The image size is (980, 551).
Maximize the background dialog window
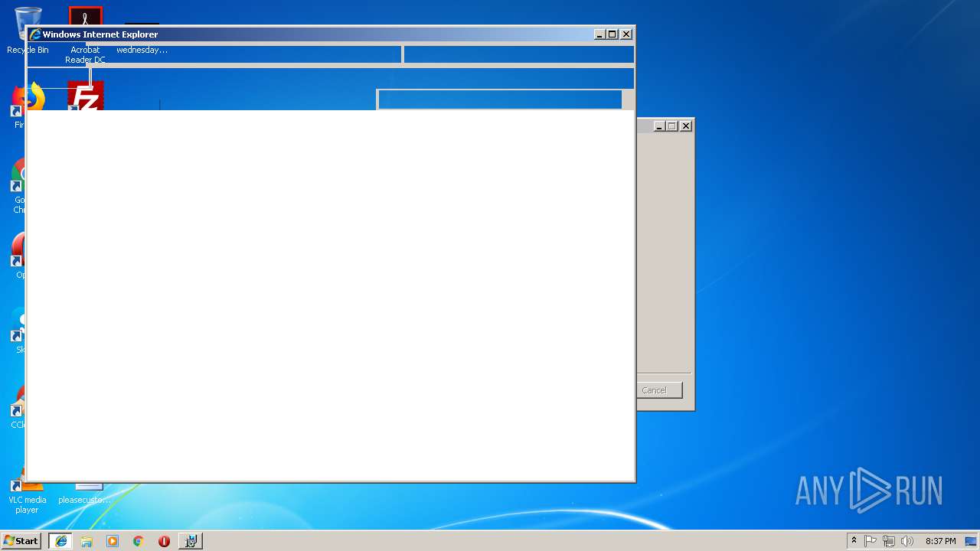tap(672, 126)
